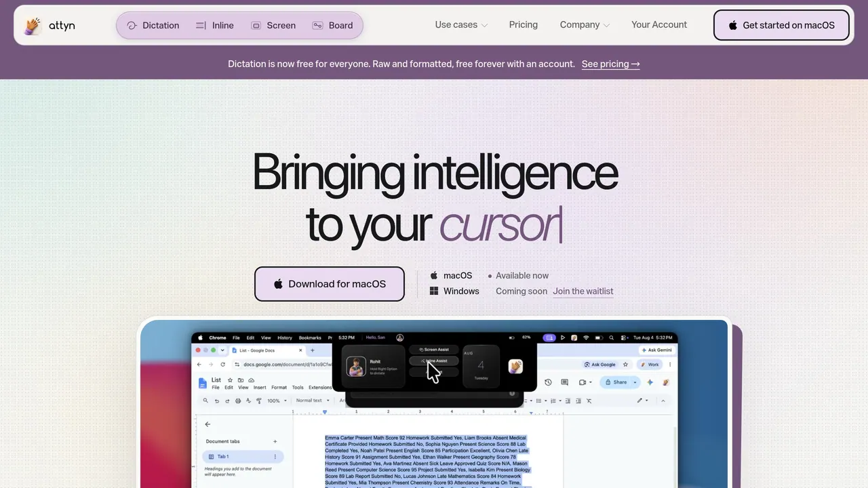This screenshot has height=488, width=868.
Task: Click the demo browser back arrow
Action: pos(199,364)
